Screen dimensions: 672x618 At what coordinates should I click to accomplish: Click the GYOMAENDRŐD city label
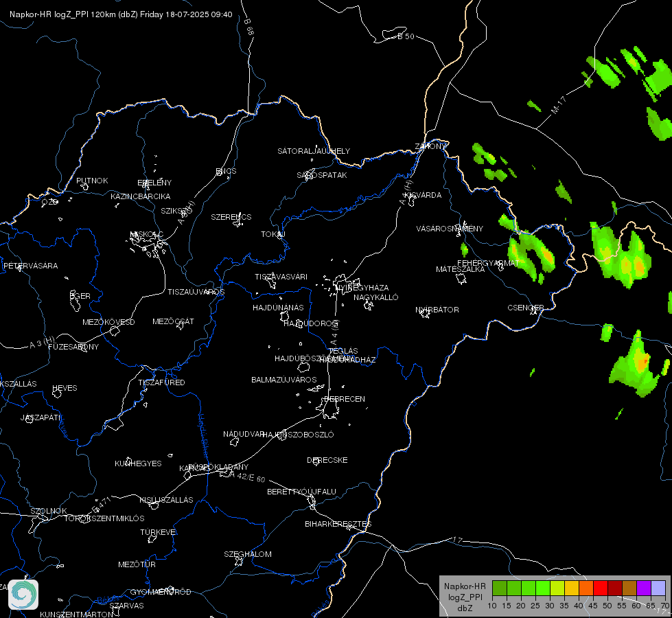[161, 592]
